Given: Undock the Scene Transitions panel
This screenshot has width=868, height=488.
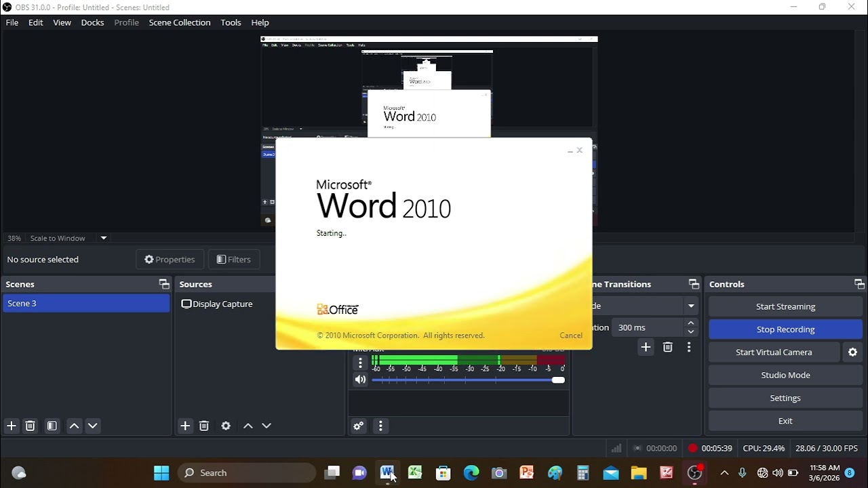Looking at the screenshot, I should (x=694, y=284).
